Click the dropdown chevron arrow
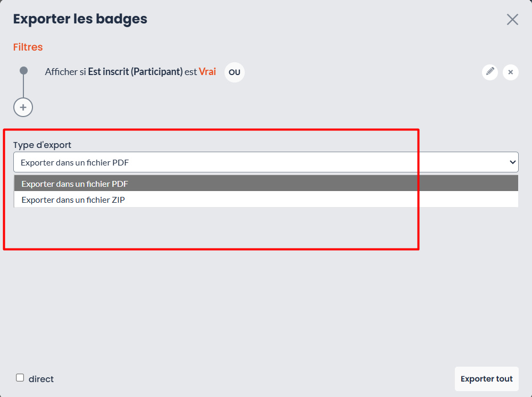Viewport: 532px width, 397px height. [x=512, y=162]
